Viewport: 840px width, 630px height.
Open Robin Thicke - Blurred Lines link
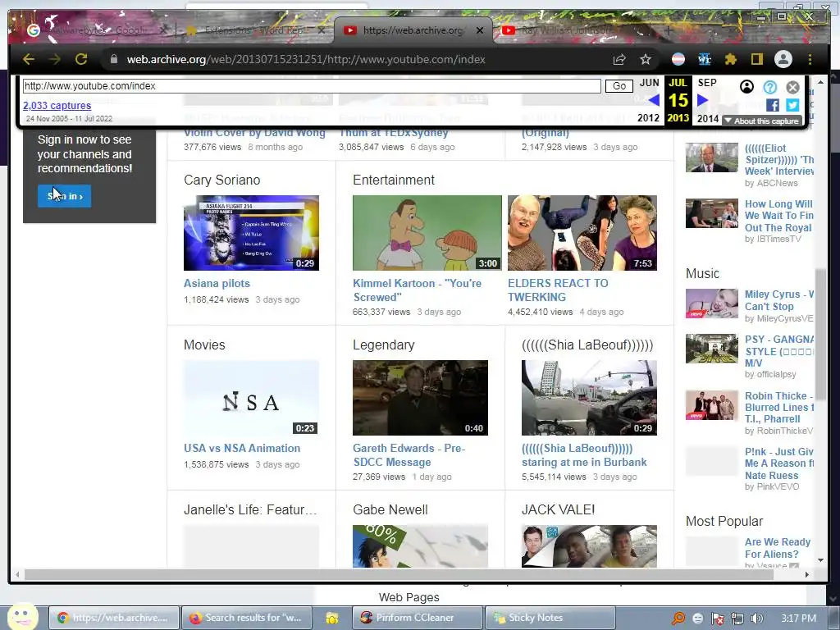pyautogui.click(x=779, y=407)
